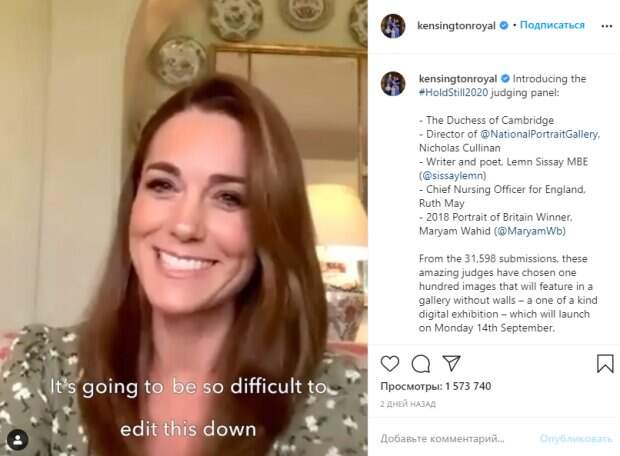Visit the @sissaylemn profile link
Viewport: 620px width, 456px height.
point(453,176)
